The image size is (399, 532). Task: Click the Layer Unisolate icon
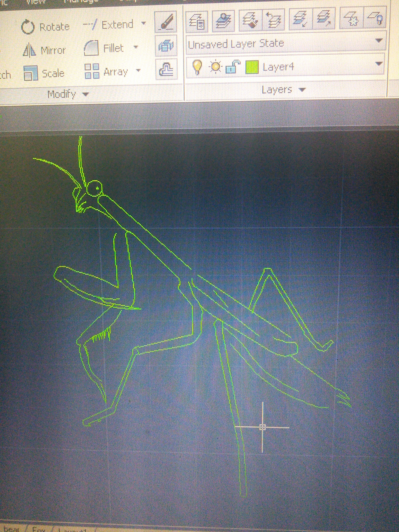click(x=324, y=19)
